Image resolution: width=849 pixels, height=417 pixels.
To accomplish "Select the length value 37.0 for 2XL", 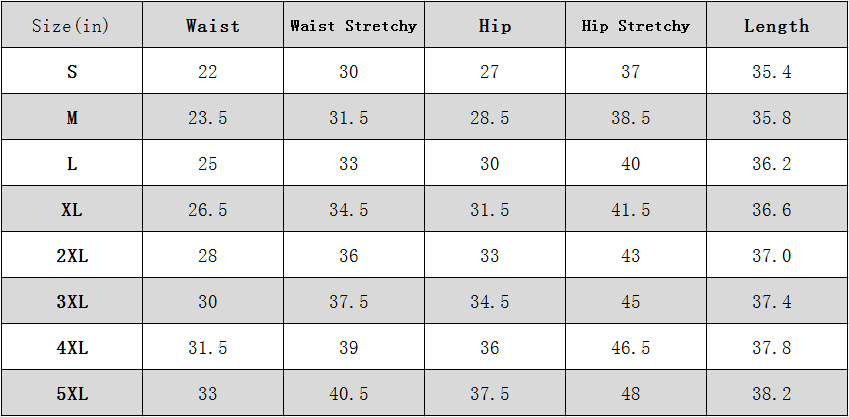I will coord(772,256).
